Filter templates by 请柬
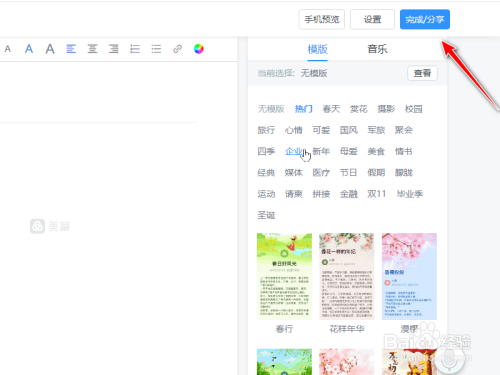The image size is (500, 375). point(294,194)
